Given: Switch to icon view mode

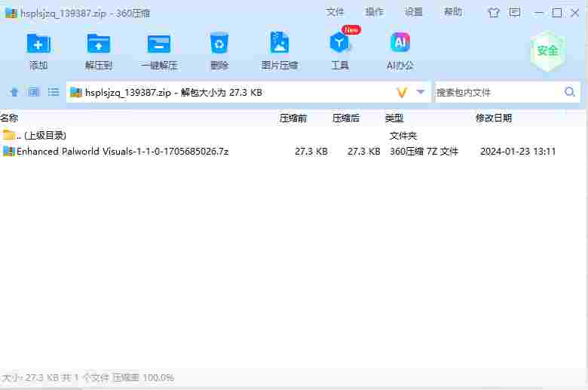Looking at the screenshot, I should pyautogui.click(x=34, y=92).
